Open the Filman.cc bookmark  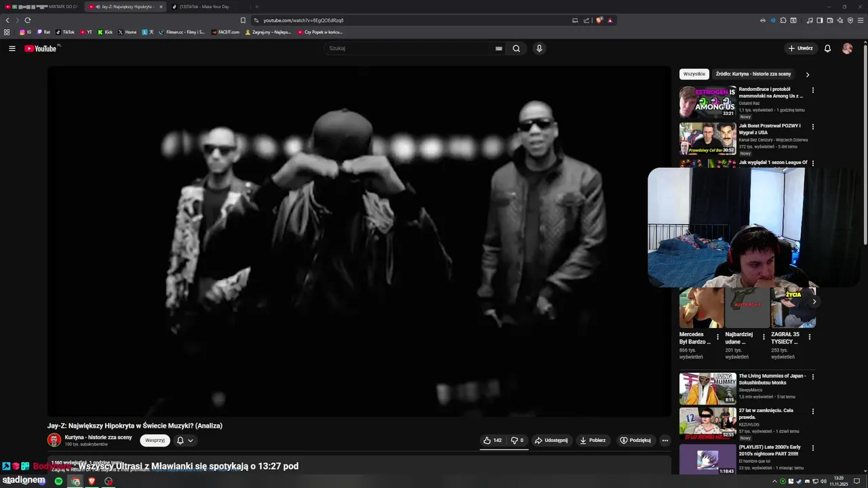pyautogui.click(x=182, y=32)
